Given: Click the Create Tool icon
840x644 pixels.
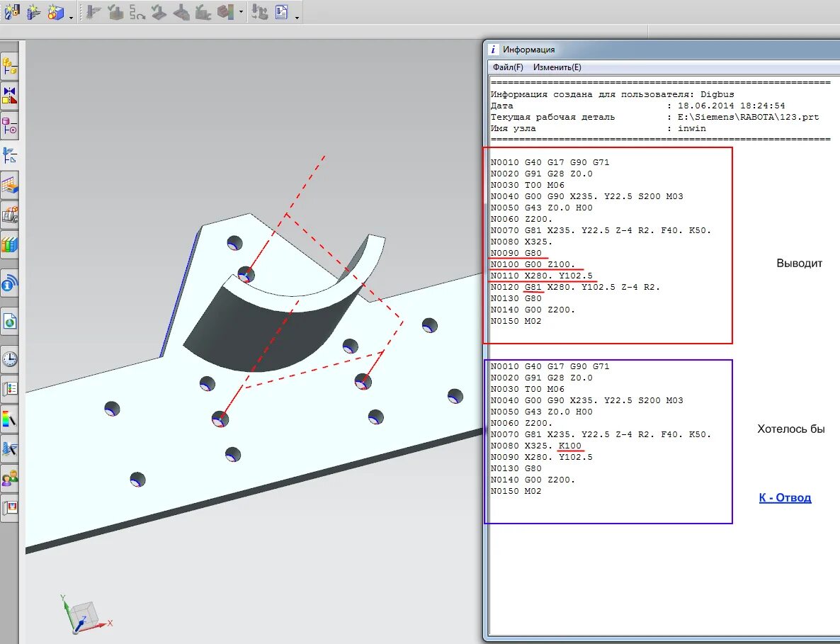Looking at the screenshot, I should click(12, 11).
